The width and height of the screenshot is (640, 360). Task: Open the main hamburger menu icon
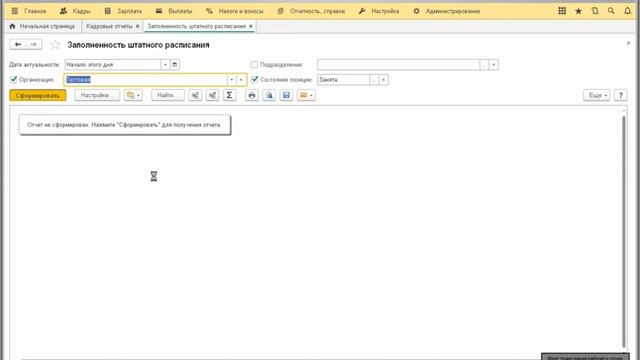[x=15, y=11]
